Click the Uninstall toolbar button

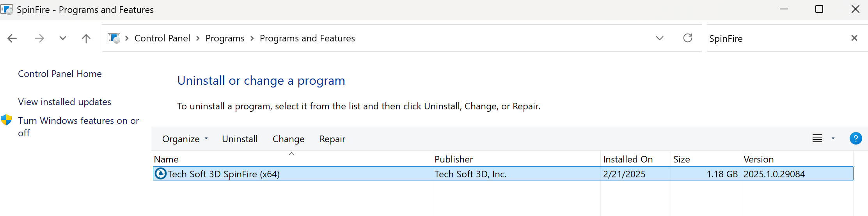tap(240, 139)
